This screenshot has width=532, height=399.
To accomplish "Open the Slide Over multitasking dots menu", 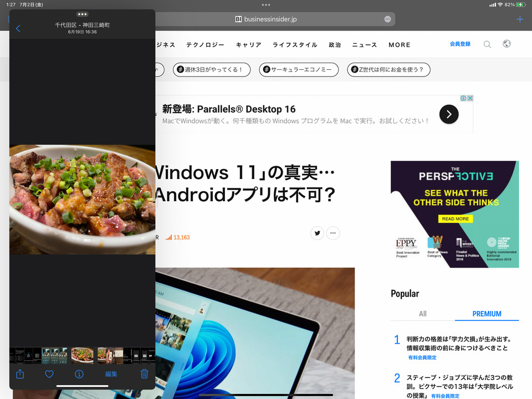I will [x=82, y=14].
